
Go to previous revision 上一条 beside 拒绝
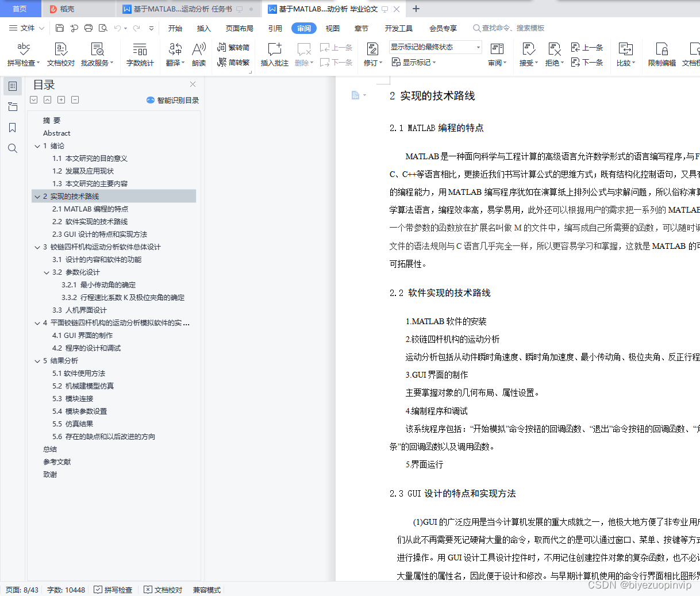click(x=587, y=47)
